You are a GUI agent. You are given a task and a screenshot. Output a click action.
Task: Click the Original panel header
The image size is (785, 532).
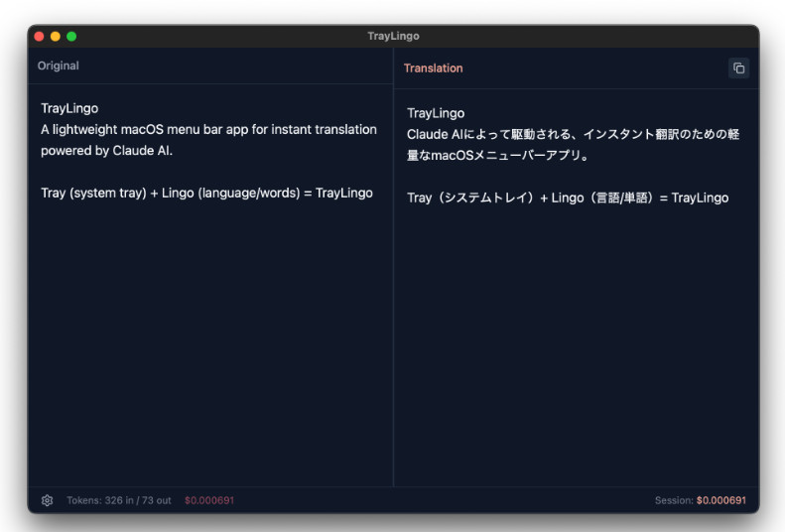click(x=59, y=66)
